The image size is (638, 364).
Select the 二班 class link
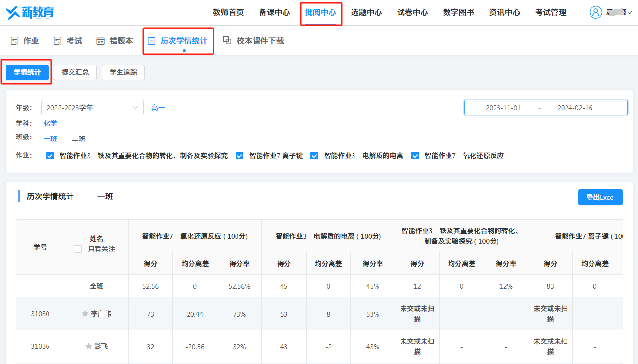(79, 139)
